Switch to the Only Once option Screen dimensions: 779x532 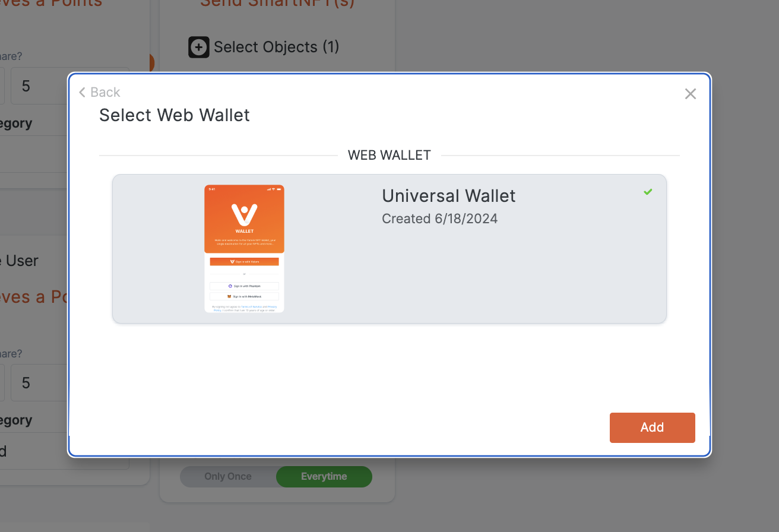[228, 476]
